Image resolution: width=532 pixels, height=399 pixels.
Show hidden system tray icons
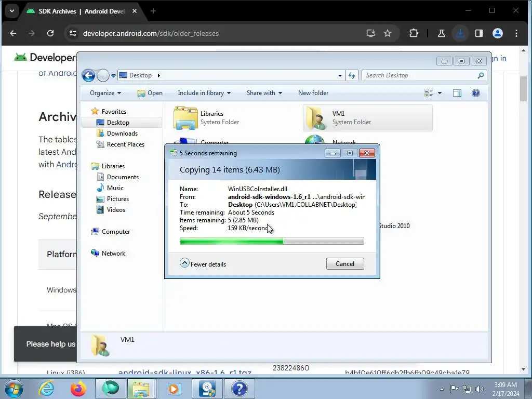[x=442, y=389]
